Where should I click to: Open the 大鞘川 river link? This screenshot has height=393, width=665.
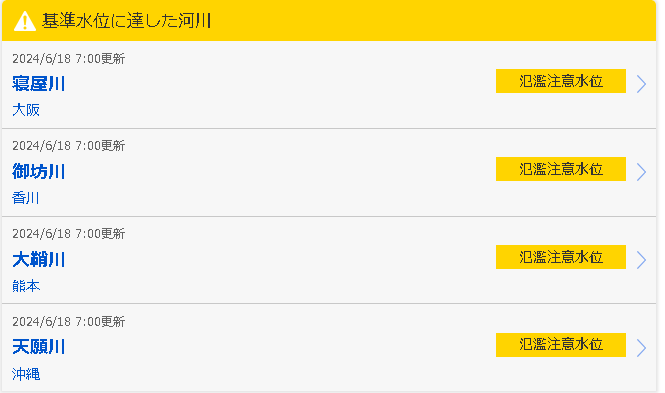(x=38, y=259)
